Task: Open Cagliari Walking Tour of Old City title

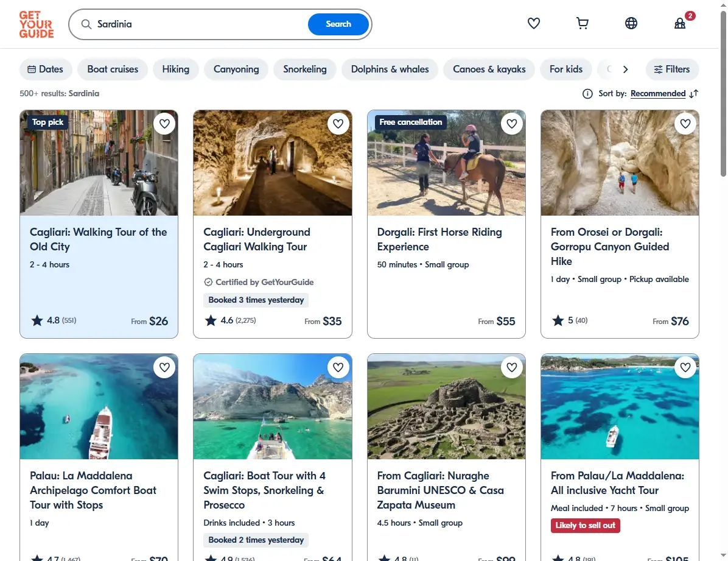Action: [99, 239]
